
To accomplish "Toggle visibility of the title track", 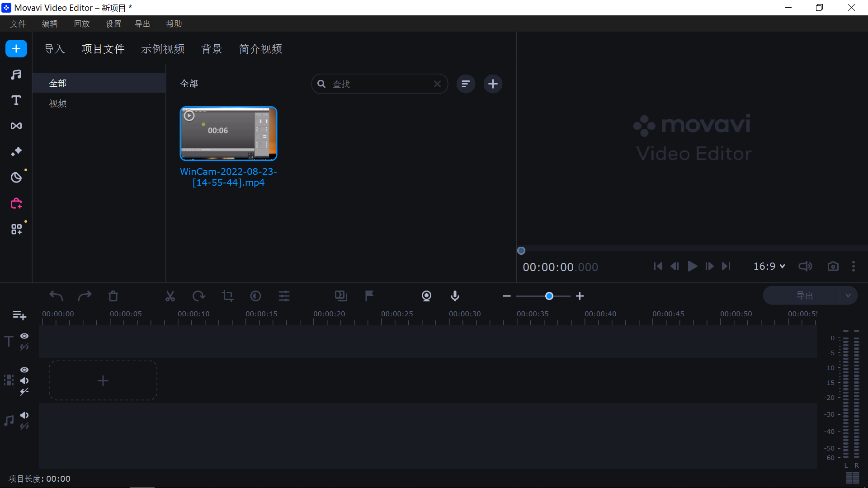I will pos(24,336).
